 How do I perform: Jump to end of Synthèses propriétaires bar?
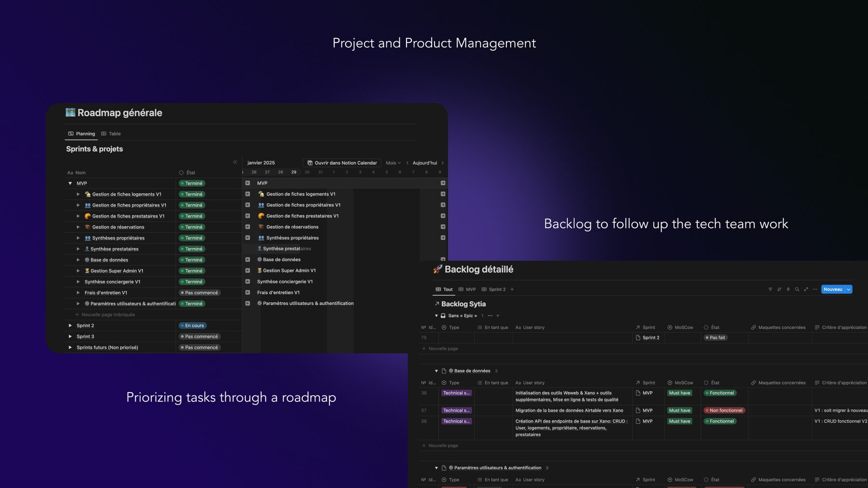click(443, 238)
